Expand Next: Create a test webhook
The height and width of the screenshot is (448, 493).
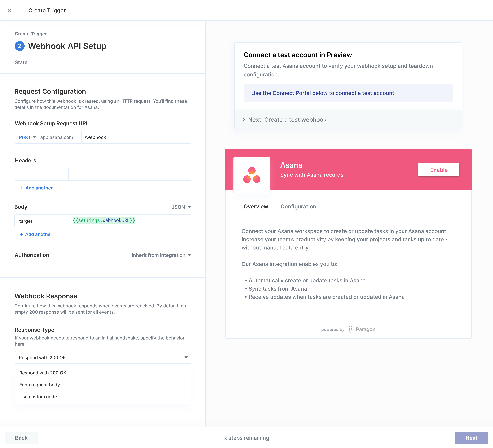click(348, 120)
